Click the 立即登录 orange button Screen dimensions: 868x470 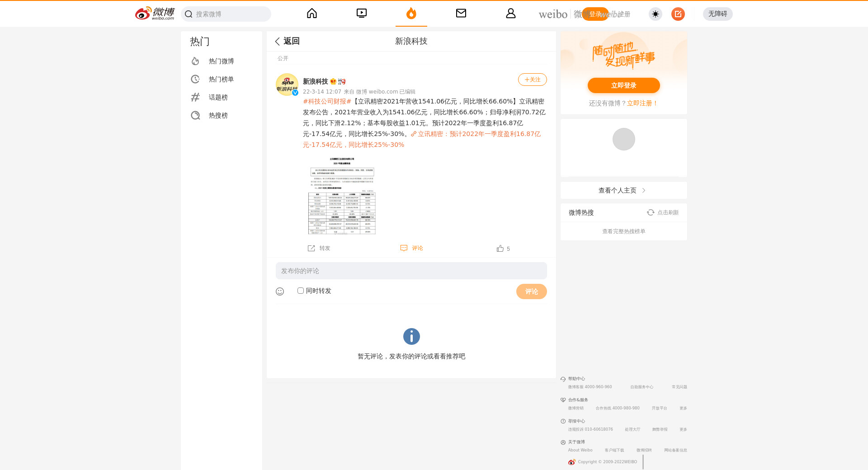[x=623, y=85]
